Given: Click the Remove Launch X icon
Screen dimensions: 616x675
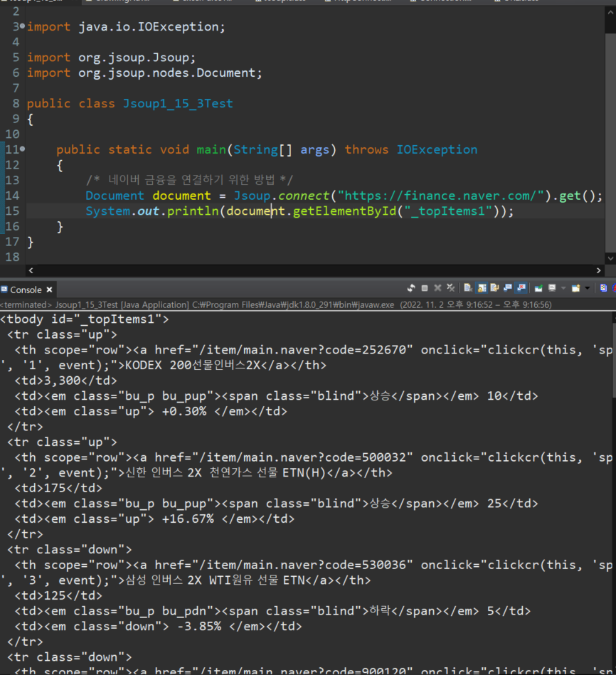Looking at the screenshot, I should click(437, 288).
